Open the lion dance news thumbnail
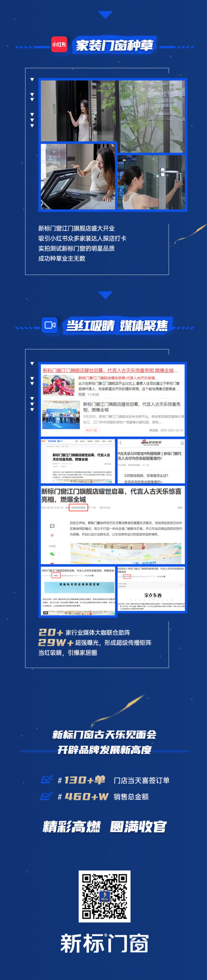This screenshot has height=980, width=207. pos(58,385)
